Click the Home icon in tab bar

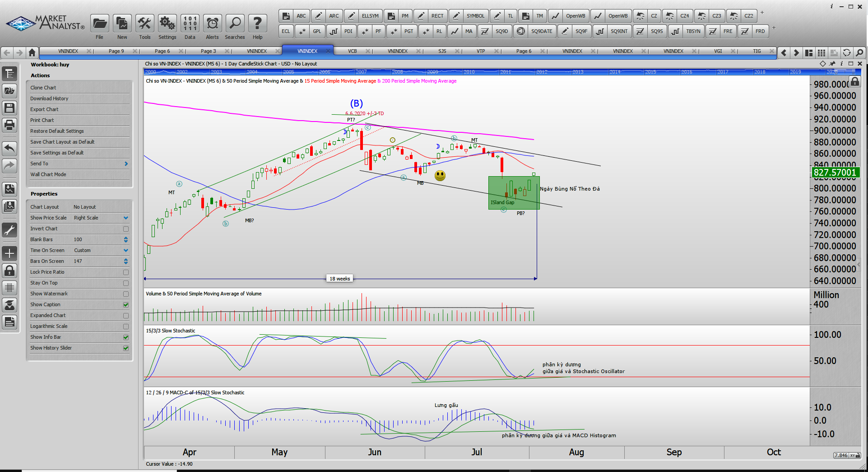[32, 52]
